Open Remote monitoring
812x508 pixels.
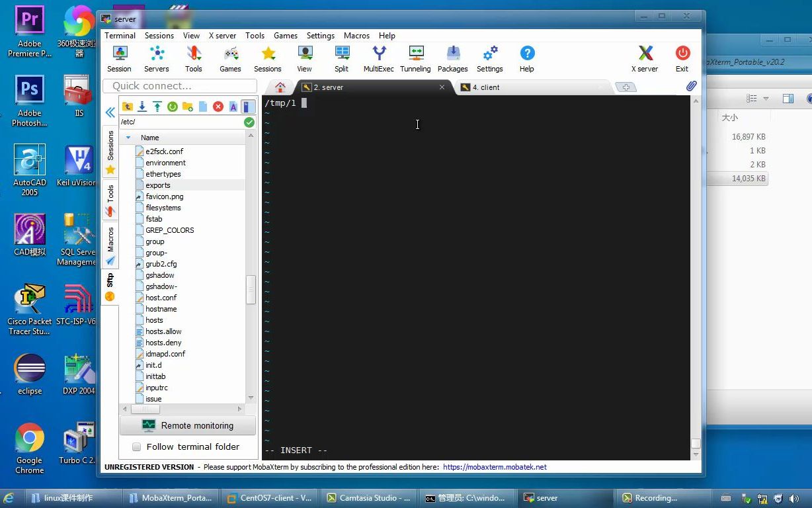(x=187, y=425)
